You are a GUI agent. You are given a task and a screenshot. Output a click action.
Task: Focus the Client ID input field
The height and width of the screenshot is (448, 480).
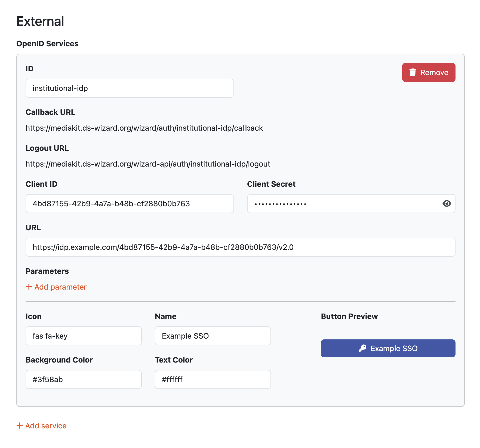pos(130,204)
